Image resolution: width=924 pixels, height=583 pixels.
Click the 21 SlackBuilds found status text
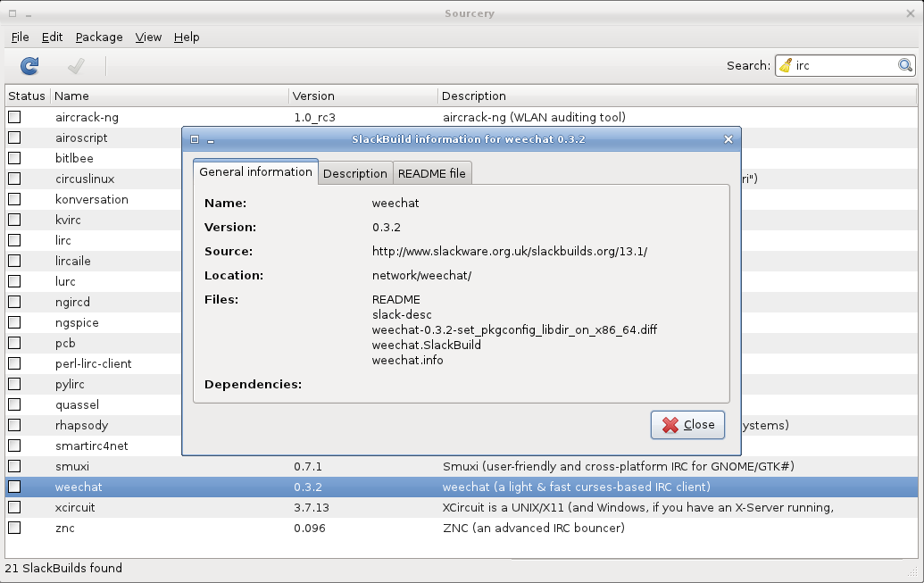(63, 568)
